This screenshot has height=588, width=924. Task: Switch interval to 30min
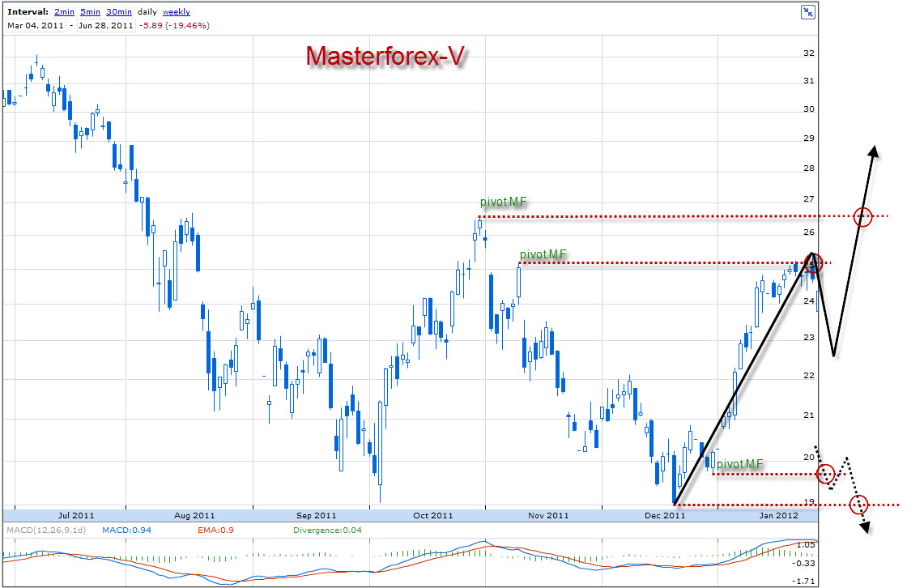pyautogui.click(x=119, y=12)
